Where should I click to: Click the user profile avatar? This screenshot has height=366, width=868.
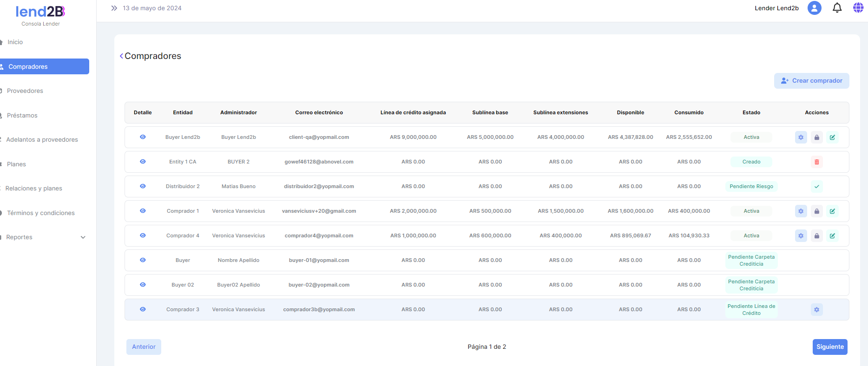tap(814, 8)
